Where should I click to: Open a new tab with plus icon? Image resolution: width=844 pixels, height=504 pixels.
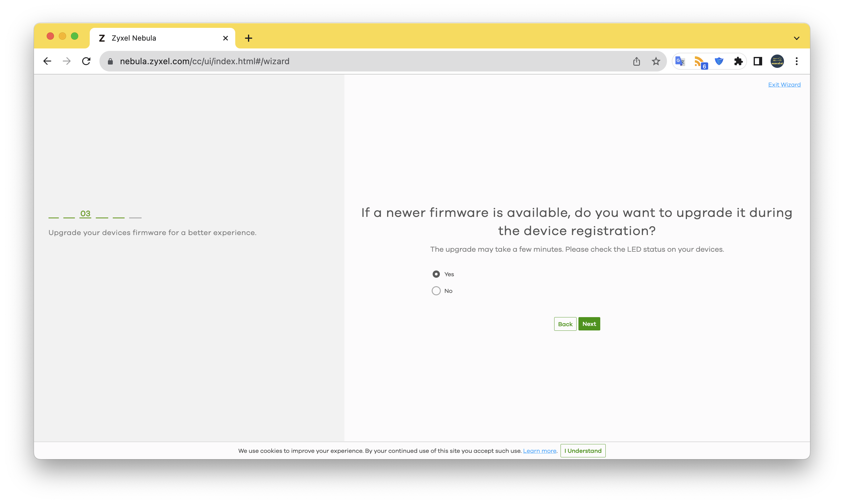[249, 38]
